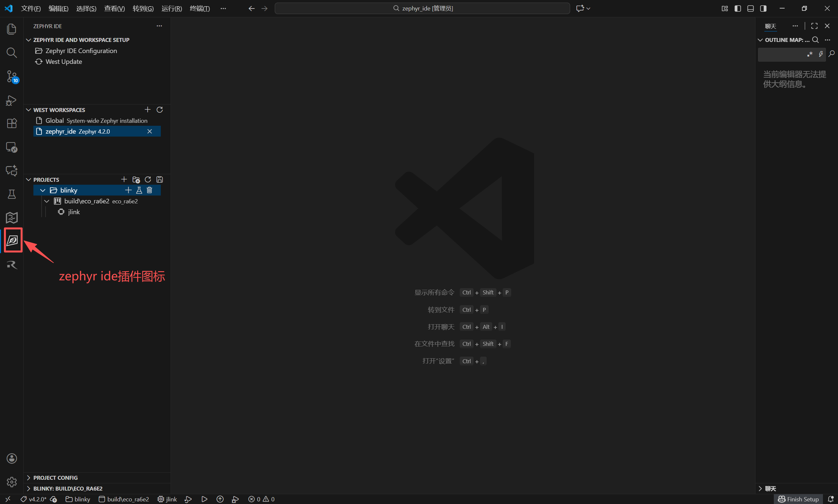Refresh the West Workspaces list
838x504 pixels.
pos(159,110)
